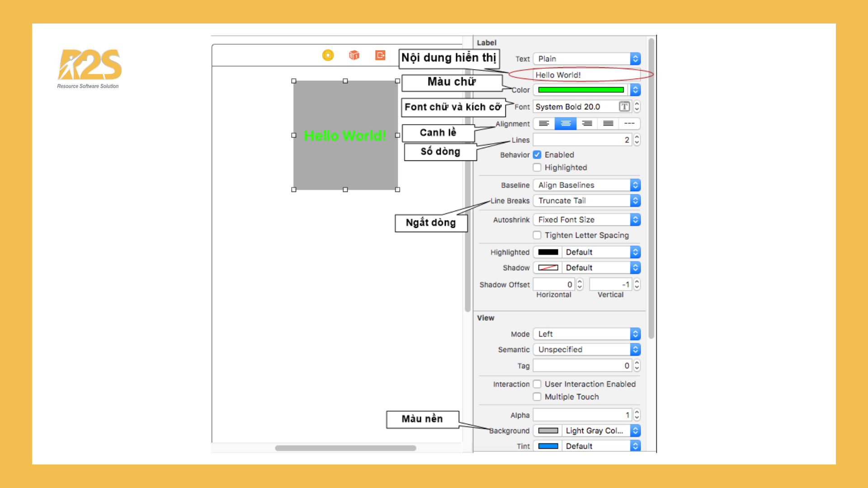The height and width of the screenshot is (488, 868).
Task: Open the Line Breaks dropdown
Action: (586, 201)
